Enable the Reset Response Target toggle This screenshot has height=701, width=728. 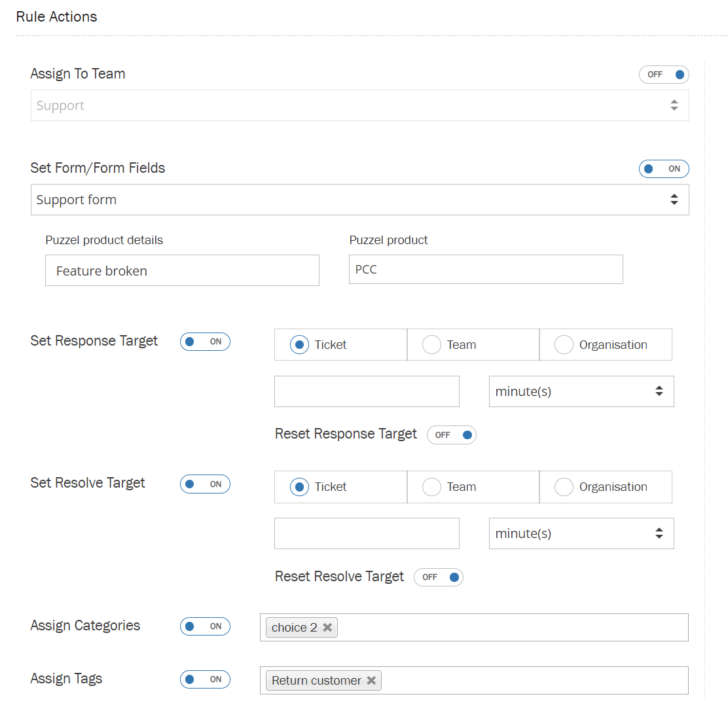[452, 435]
